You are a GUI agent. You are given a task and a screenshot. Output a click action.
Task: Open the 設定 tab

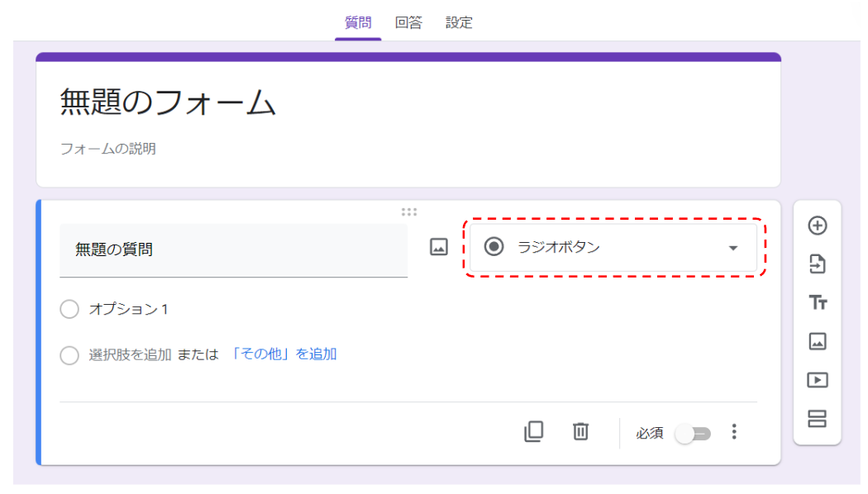(459, 22)
